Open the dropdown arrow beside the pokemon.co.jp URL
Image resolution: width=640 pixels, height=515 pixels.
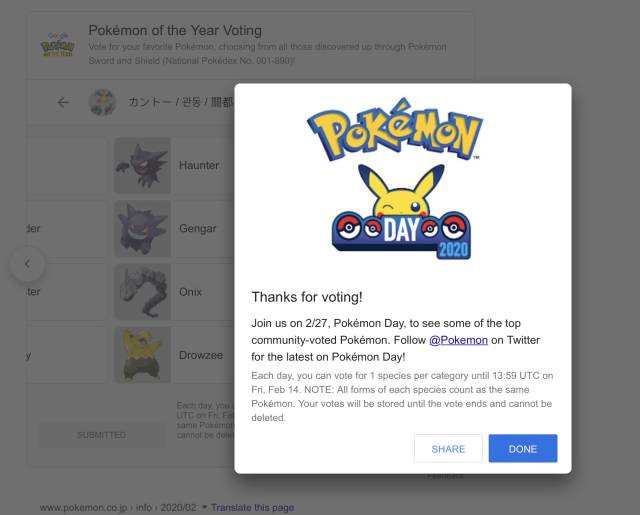(204, 507)
